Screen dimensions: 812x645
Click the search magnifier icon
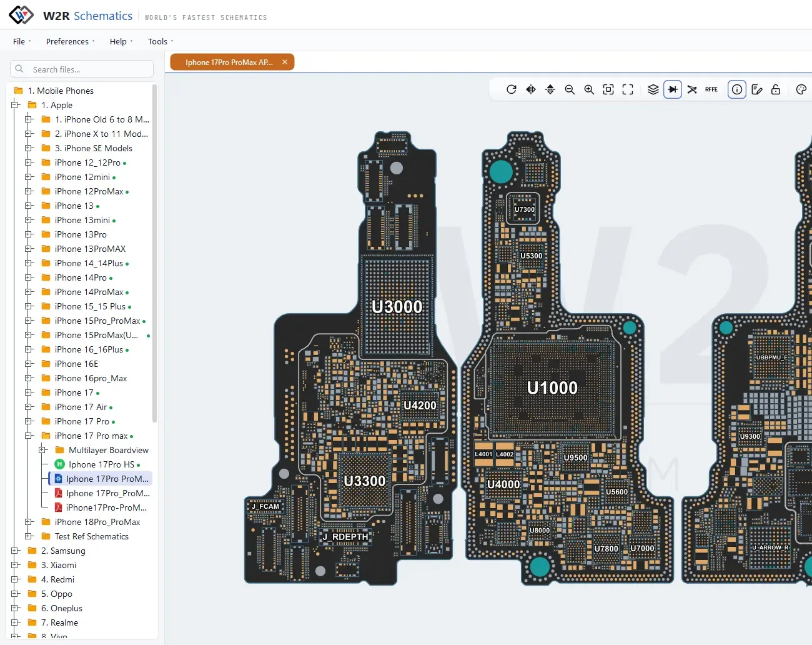coord(19,69)
